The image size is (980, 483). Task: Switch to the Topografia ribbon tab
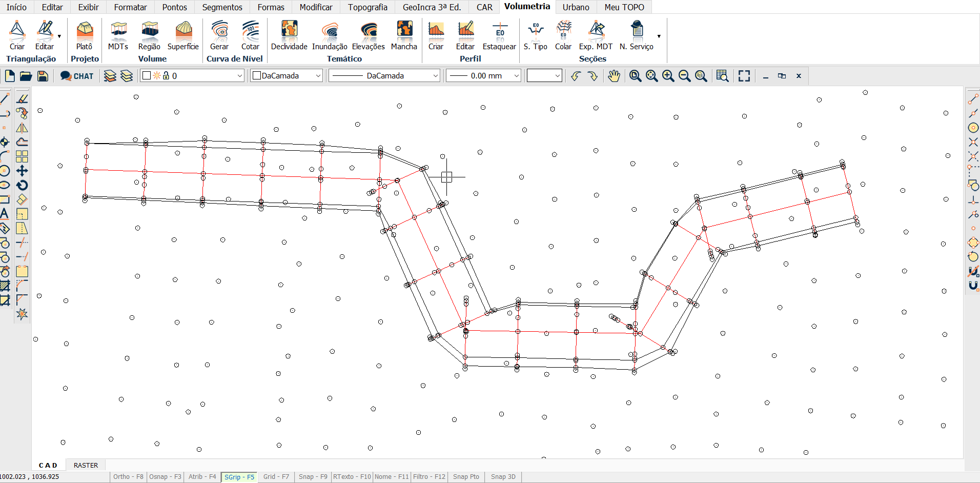coord(367,7)
